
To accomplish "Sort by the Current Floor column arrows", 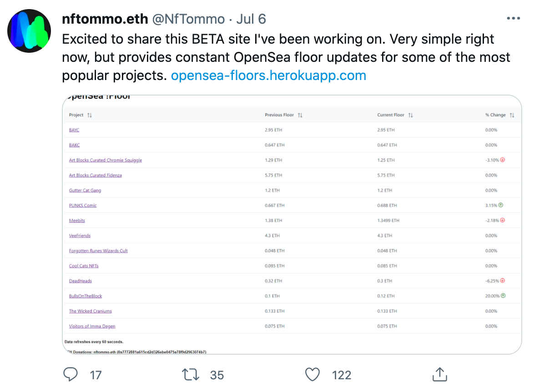I will pyautogui.click(x=410, y=115).
